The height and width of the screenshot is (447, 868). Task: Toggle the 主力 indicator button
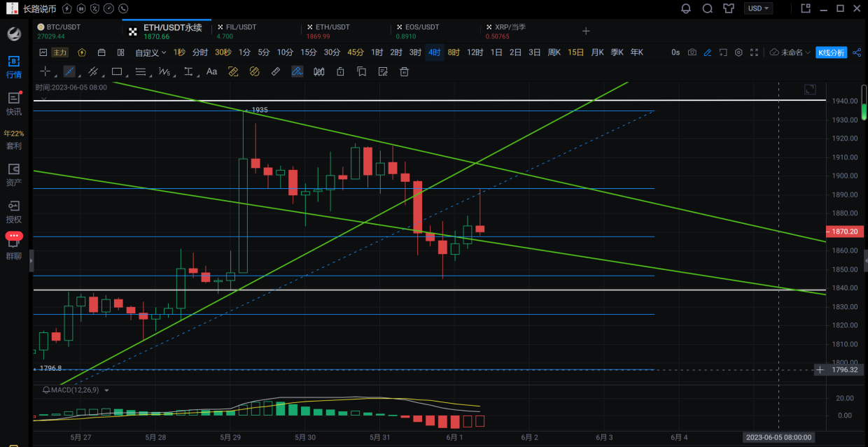pyautogui.click(x=60, y=52)
